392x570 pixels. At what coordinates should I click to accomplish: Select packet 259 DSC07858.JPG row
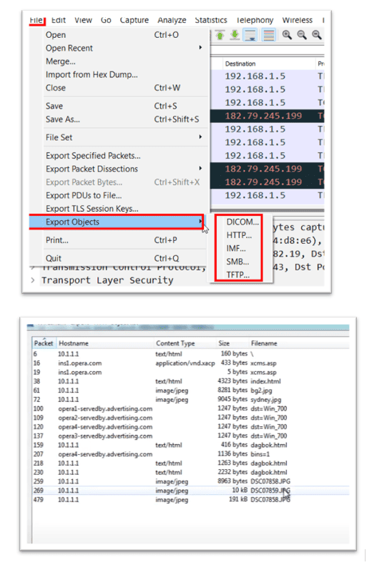point(190,481)
